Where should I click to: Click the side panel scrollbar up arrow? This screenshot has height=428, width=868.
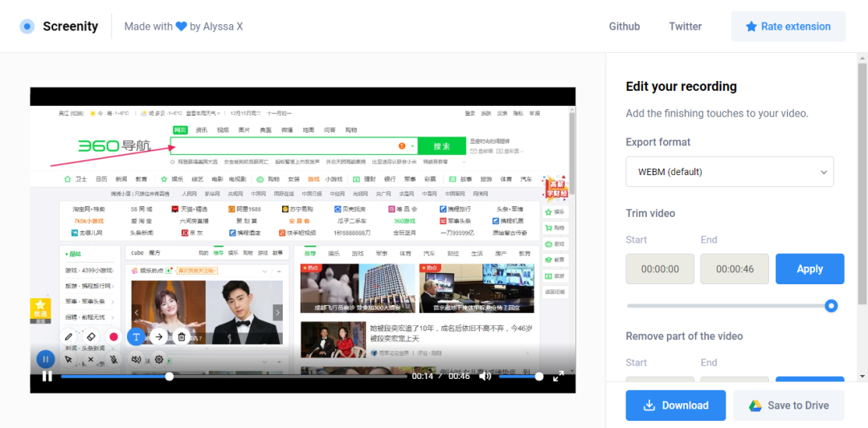click(862, 58)
